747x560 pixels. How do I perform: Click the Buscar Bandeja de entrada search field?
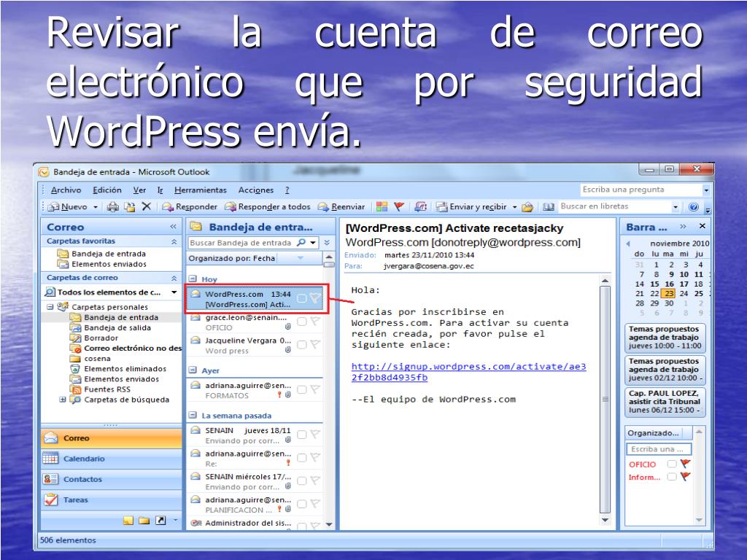click(241, 242)
